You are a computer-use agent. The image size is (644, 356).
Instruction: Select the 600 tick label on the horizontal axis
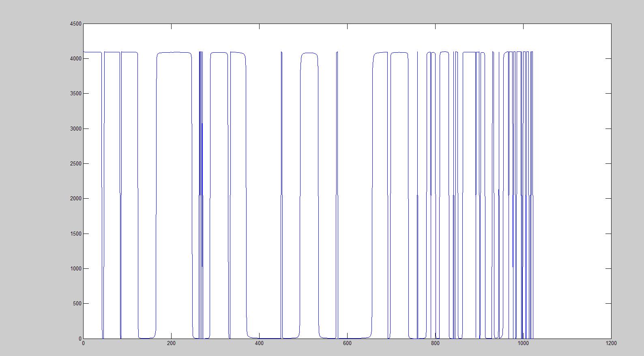coord(347,343)
